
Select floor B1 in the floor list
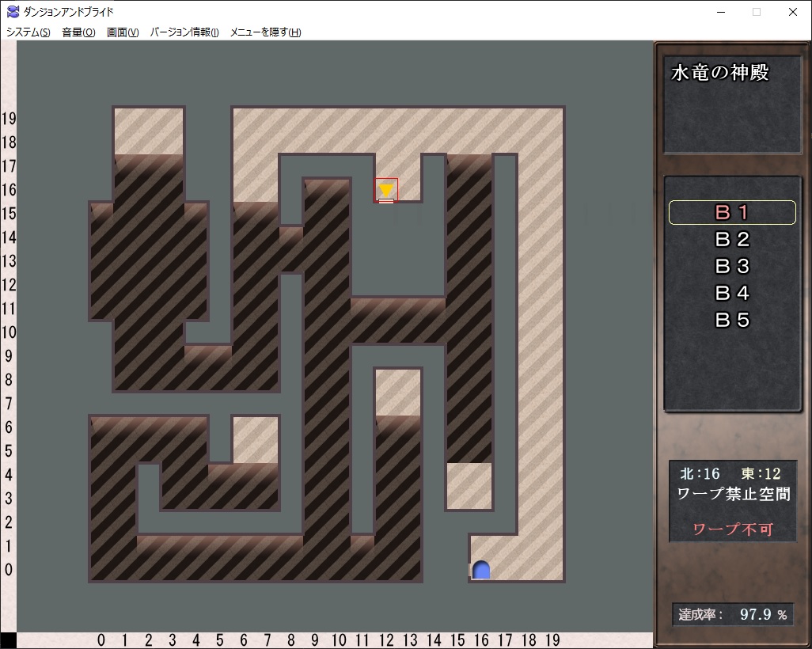732,212
